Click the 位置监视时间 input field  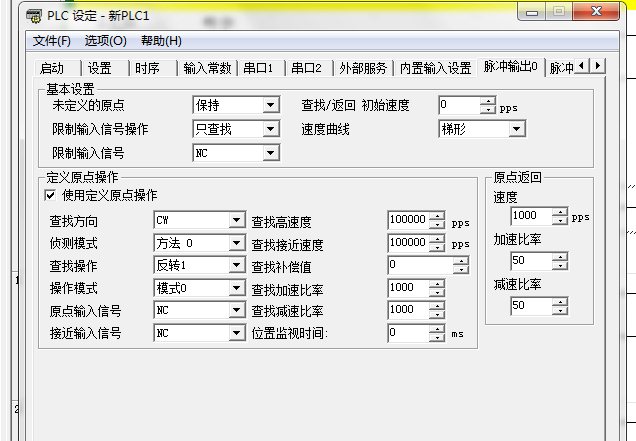407,333
